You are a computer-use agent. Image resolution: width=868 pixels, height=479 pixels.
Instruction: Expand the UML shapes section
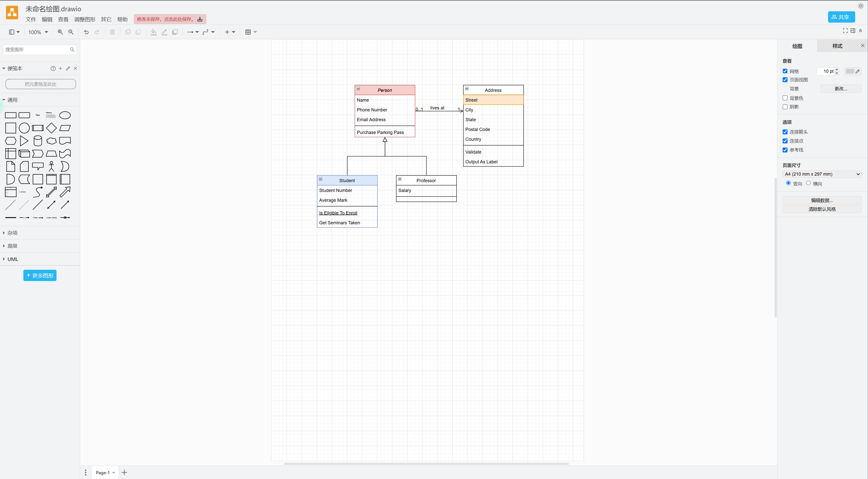[x=13, y=259]
